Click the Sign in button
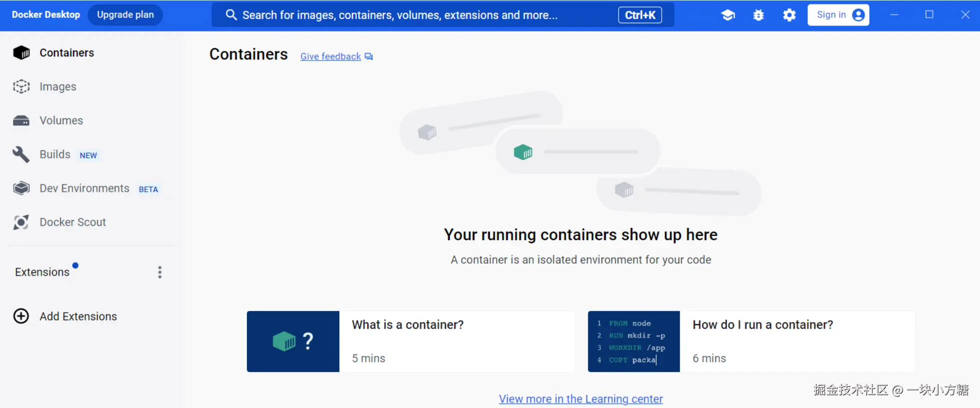The width and height of the screenshot is (980, 408). [x=838, y=15]
